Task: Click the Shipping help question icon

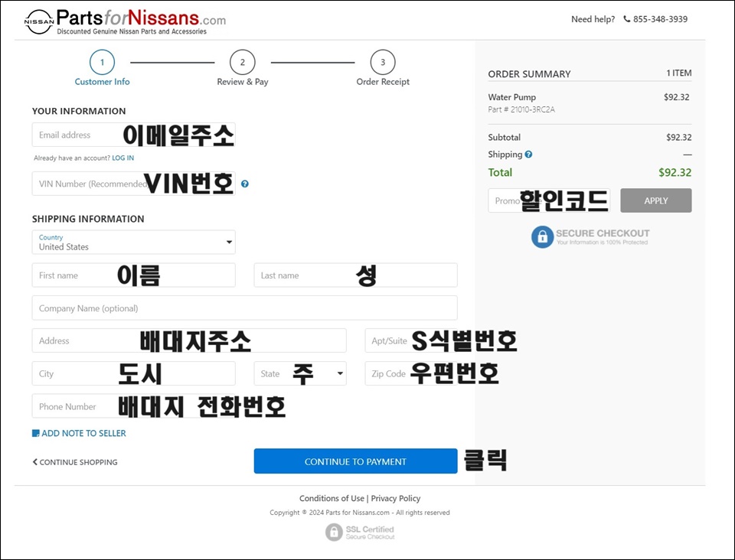Action: point(528,154)
